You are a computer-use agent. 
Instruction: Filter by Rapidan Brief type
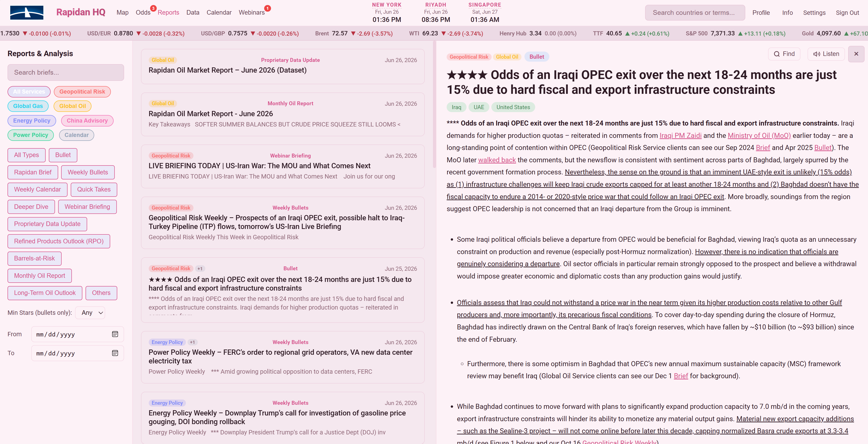click(x=33, y=172)
